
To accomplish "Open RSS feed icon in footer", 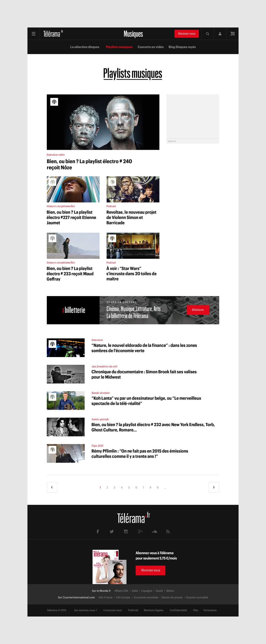I will 168,532.
